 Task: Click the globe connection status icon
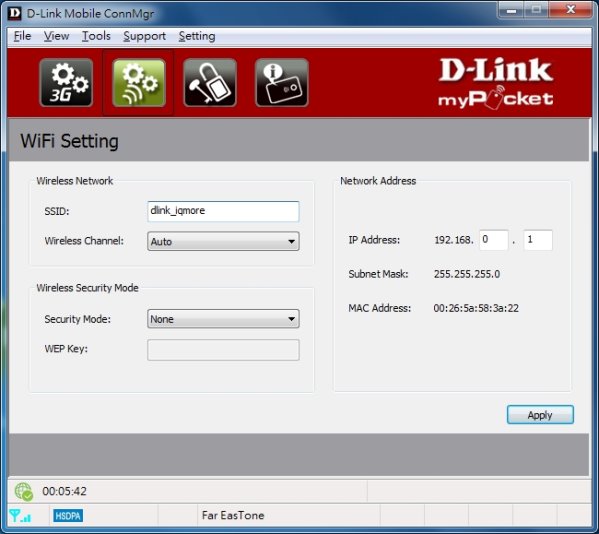click(x=24, y=491)
